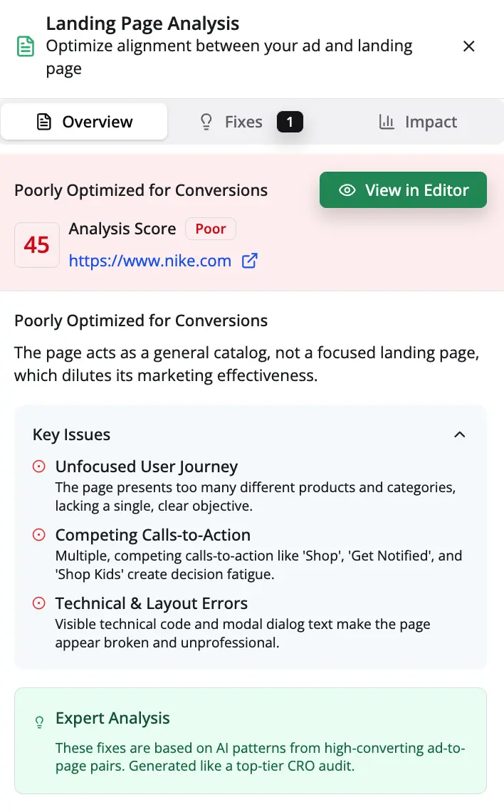Open the Overview tab
The width and height of the screenshot is (504, 812).
[x=84, y=122]
